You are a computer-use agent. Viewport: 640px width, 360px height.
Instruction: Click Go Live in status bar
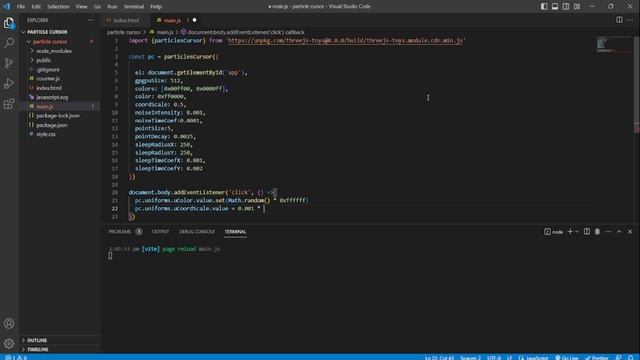567,358
